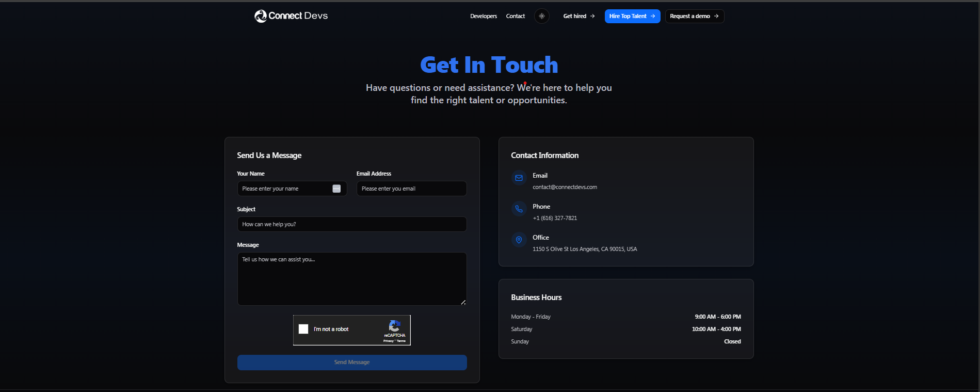
Task: Click the email envelope icon
Action: point(519,178)
